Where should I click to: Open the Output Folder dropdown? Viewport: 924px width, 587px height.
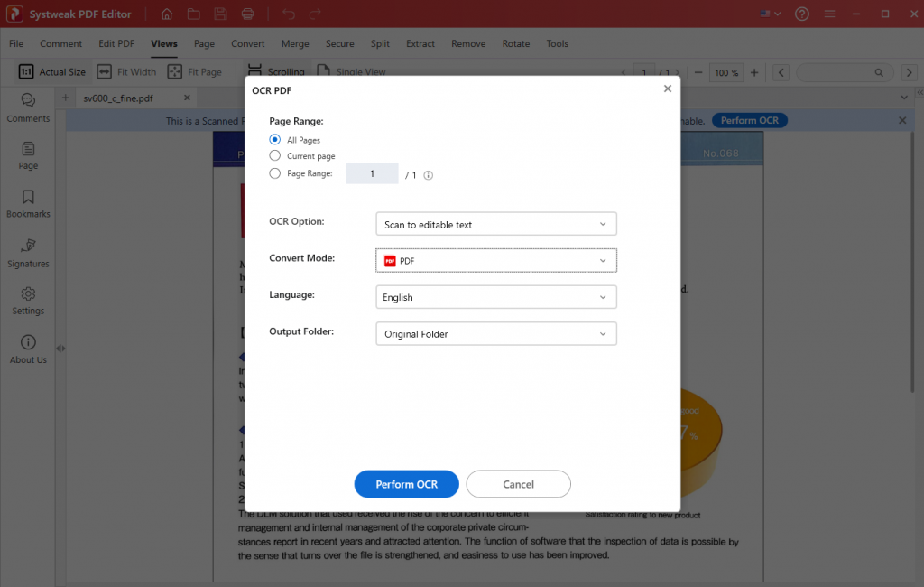495,334
